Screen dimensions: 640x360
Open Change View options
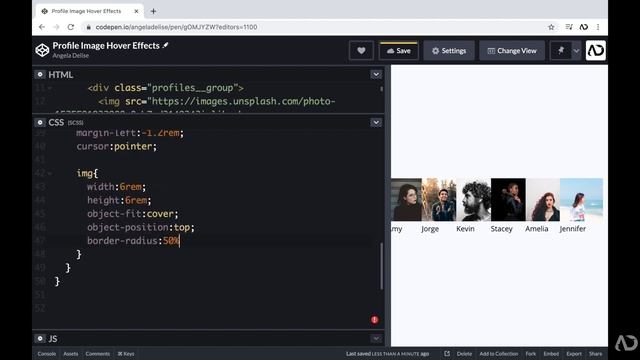[512, 51]
